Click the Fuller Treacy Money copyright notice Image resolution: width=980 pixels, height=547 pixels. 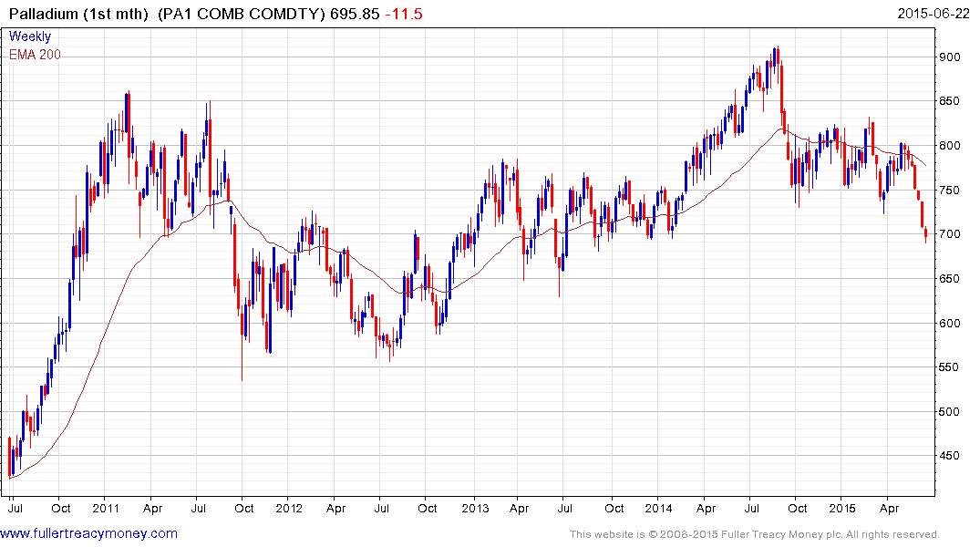pos(755,534)
